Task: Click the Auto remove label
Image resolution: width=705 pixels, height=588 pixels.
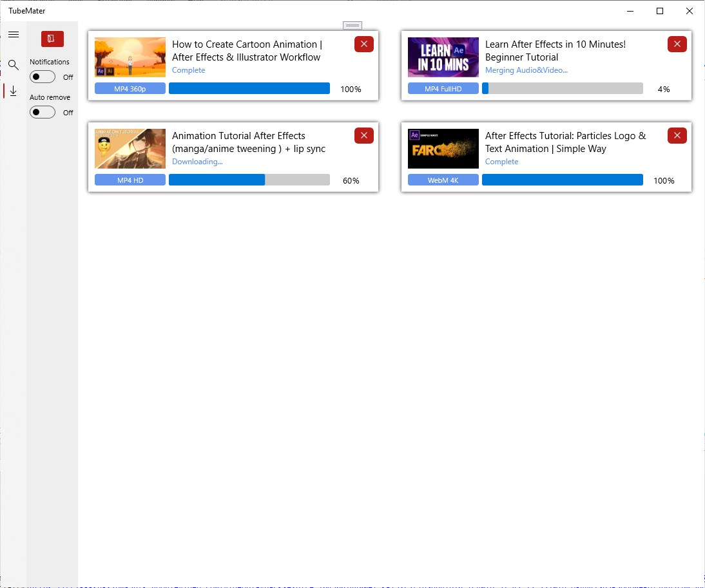Action: [50, 97]
